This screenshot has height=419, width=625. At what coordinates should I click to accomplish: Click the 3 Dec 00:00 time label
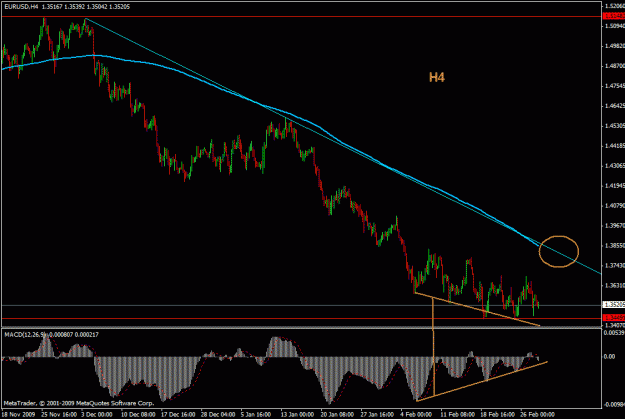click(97, 414)
